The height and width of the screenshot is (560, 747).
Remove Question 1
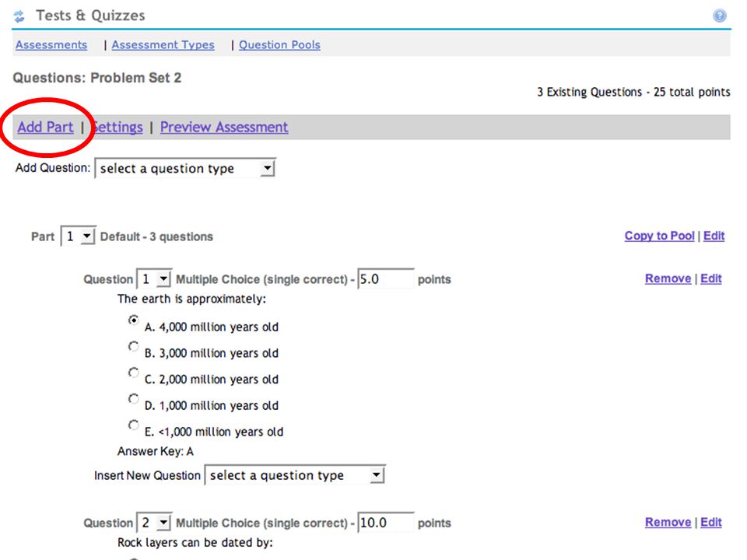point(668,278)
